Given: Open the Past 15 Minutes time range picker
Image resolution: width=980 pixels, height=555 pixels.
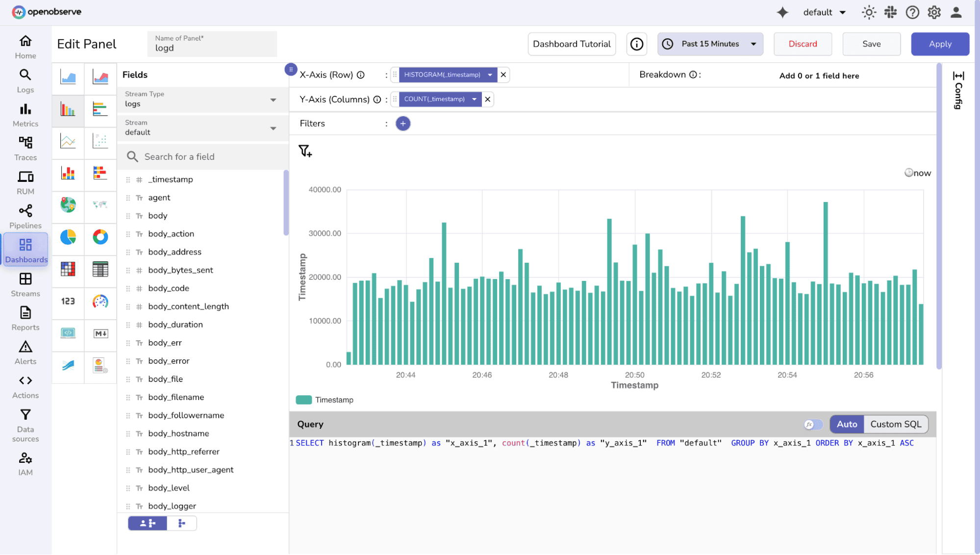Looking at the screenshot, I should 709,44.
